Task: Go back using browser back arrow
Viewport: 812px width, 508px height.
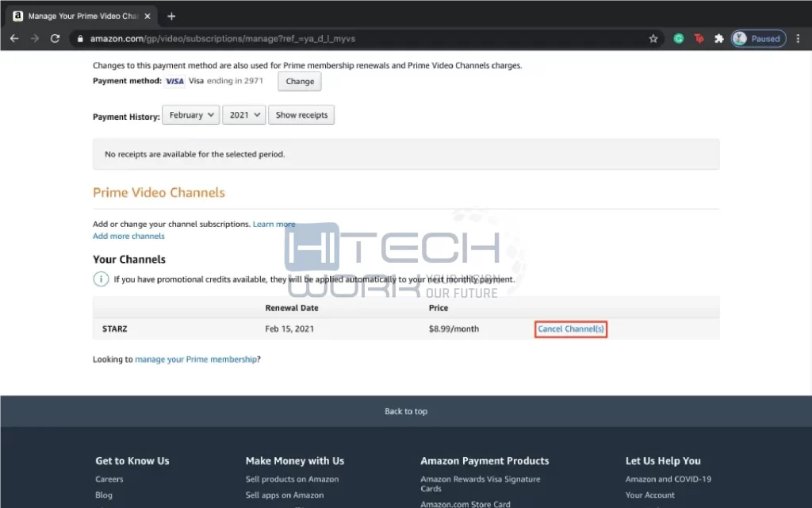Action: pyautogui.click(x=14, y=38)
